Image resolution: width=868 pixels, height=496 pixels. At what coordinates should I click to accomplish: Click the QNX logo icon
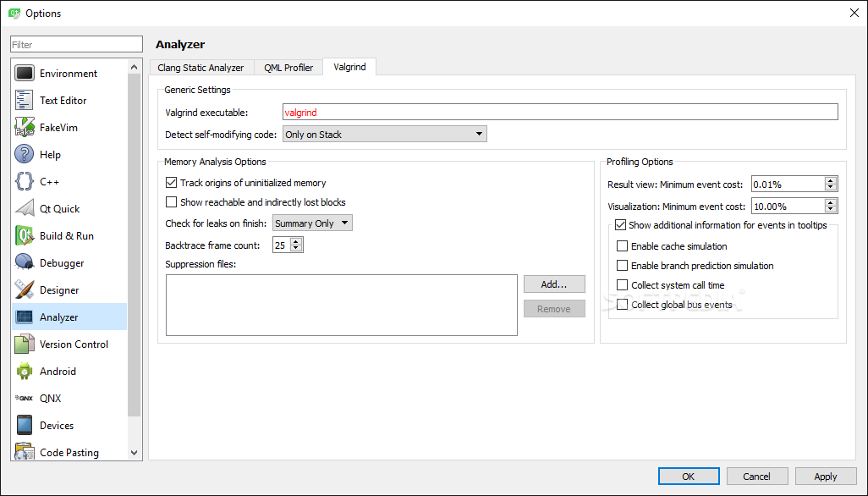[x=25, y=398]
